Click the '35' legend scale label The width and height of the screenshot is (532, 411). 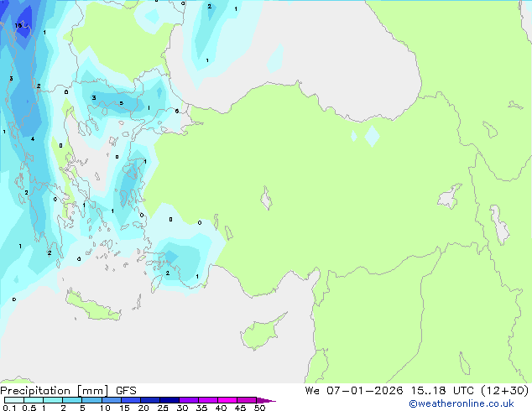[x=201, y=408]
